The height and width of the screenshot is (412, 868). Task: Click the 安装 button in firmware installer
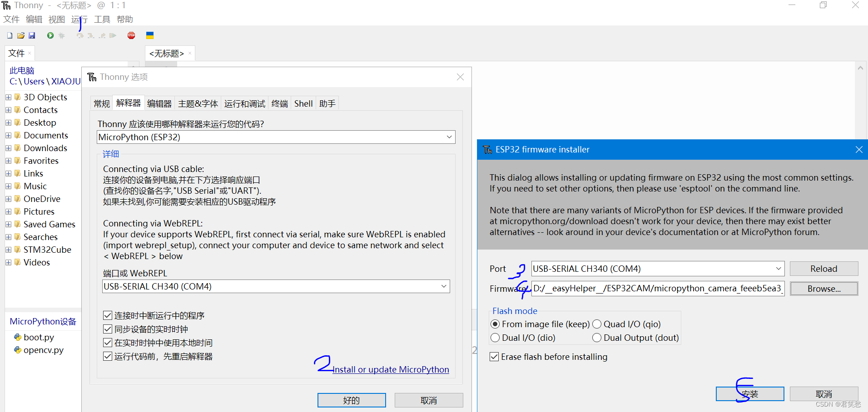(x=750, y=394)
